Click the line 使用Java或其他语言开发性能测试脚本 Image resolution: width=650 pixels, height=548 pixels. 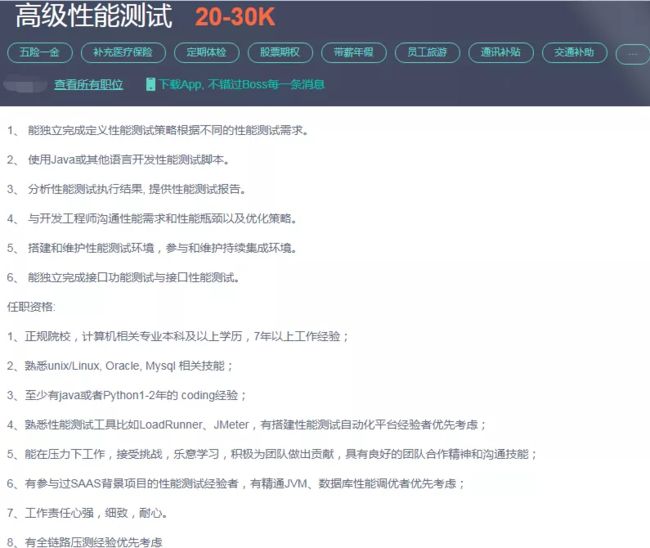[118, 160]
